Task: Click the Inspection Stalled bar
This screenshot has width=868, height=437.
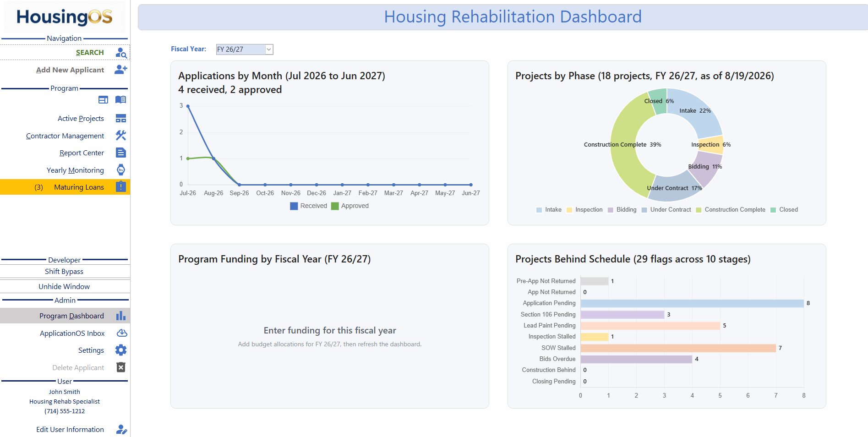Action: [x=594, y=337]
